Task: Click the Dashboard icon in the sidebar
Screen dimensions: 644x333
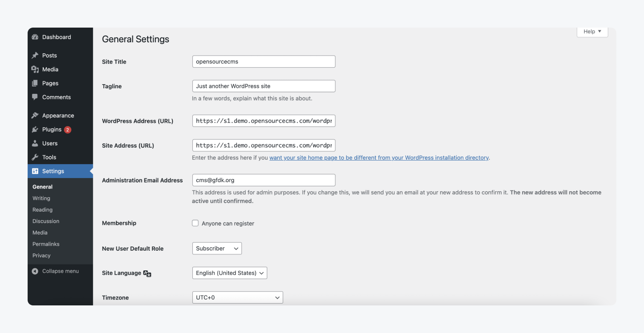Action: [x=35, y=37]
